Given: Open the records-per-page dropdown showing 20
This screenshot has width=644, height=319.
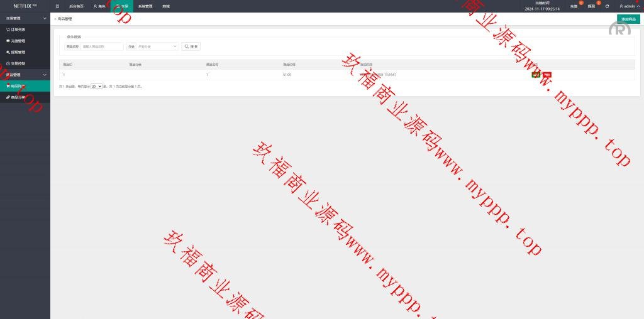Looking at the screenshot, I should pos(96,87).
